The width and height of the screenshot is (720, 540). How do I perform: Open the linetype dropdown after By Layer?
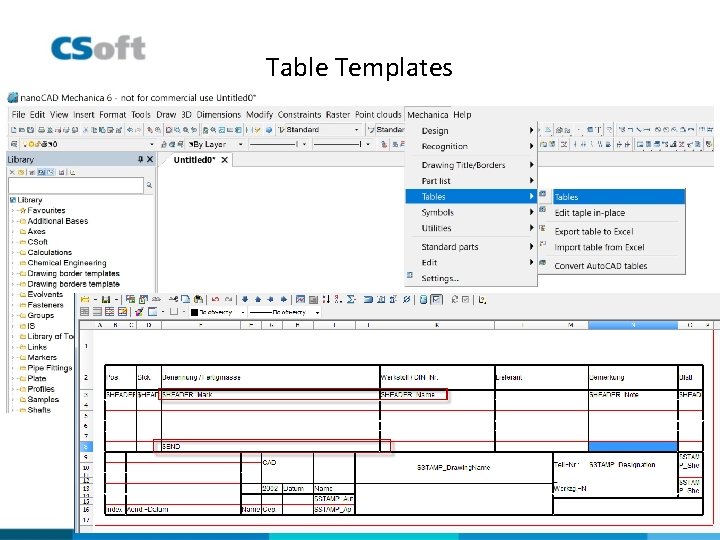pyautogui.click(x=304, y=144)
